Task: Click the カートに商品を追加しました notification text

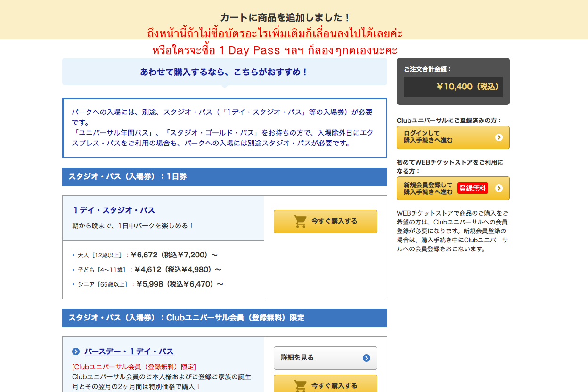Action: coord(286,18)
